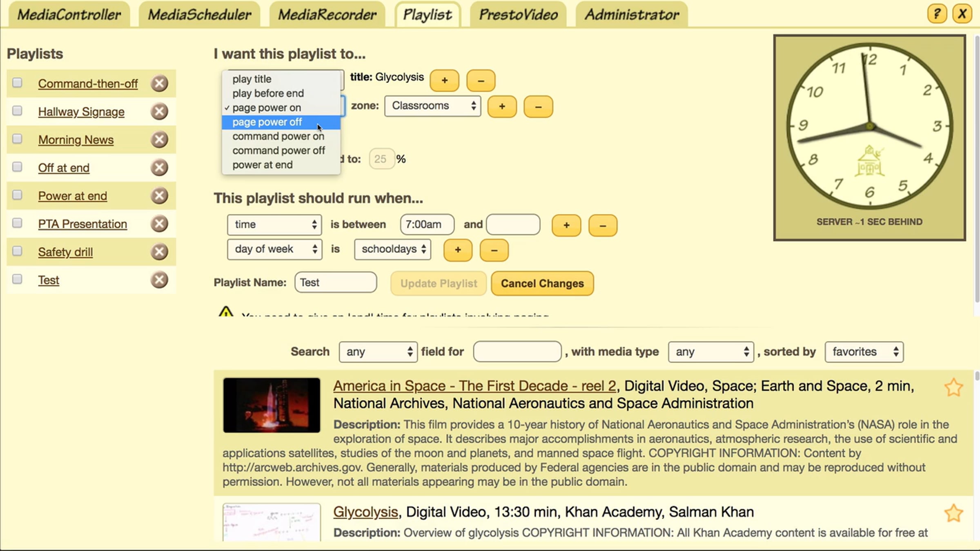Open the zone Classrooms dropdown
The height and width of the screenshot is (551, 980).
pyautogui.click(x=432, y=106)
